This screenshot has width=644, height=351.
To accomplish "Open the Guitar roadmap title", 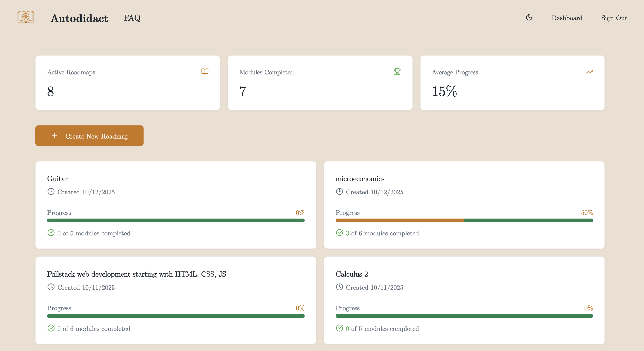I will point(57,179).
